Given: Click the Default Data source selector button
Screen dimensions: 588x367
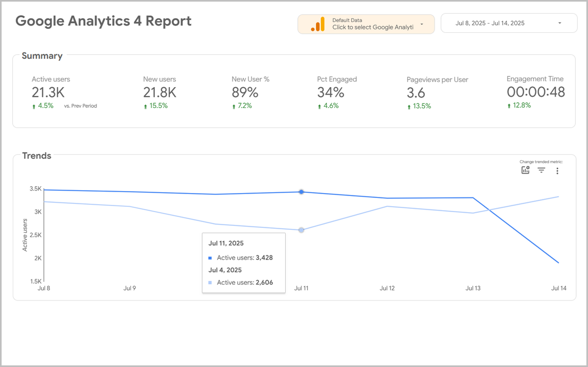Looking at the screenshot, I should 366,24.
